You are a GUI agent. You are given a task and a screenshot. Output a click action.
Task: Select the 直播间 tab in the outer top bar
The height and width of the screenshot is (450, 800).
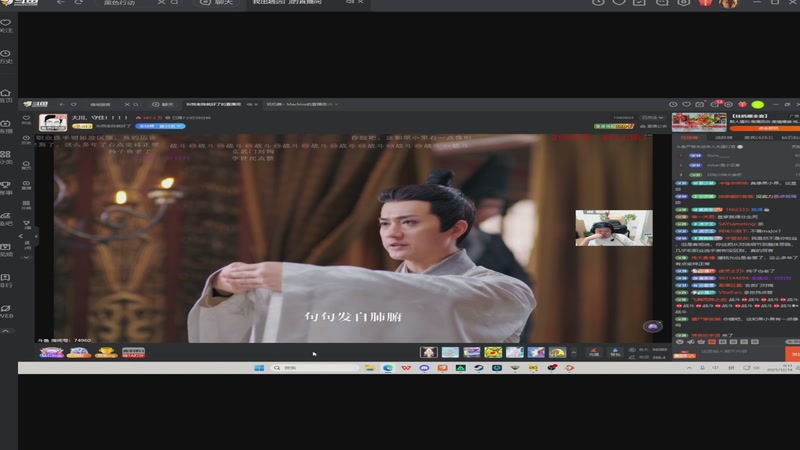coord(287,3)
